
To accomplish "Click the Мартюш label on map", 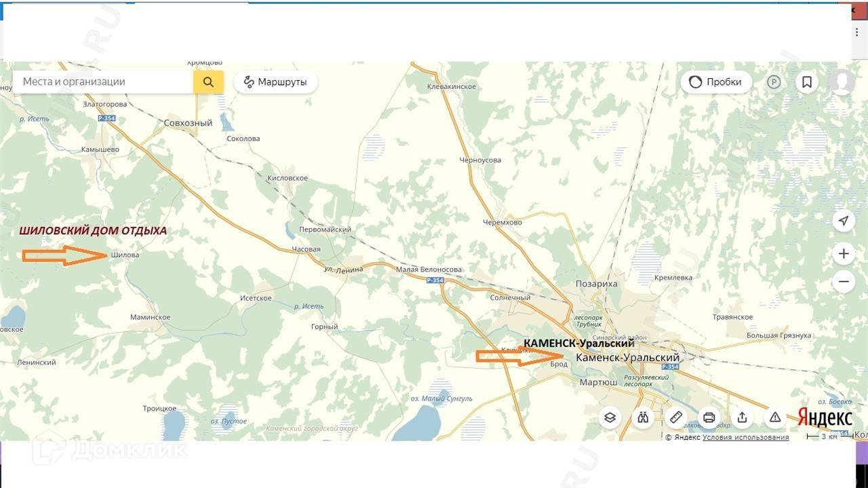I will pos(599,382).
